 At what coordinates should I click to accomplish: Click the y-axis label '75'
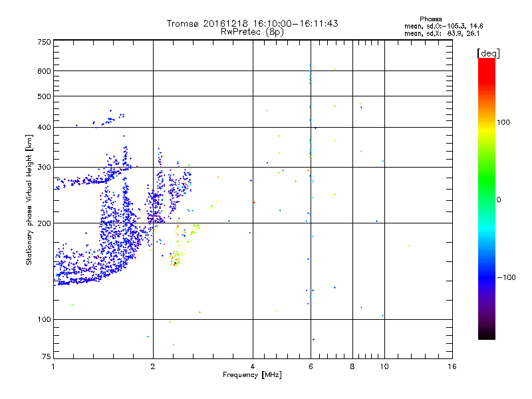click(x=47, y=356)
